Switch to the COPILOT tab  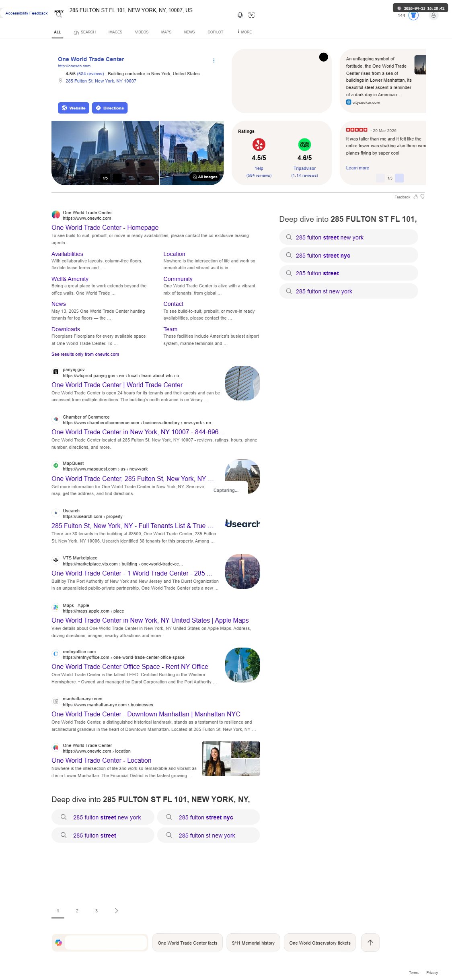click(216, 32)
